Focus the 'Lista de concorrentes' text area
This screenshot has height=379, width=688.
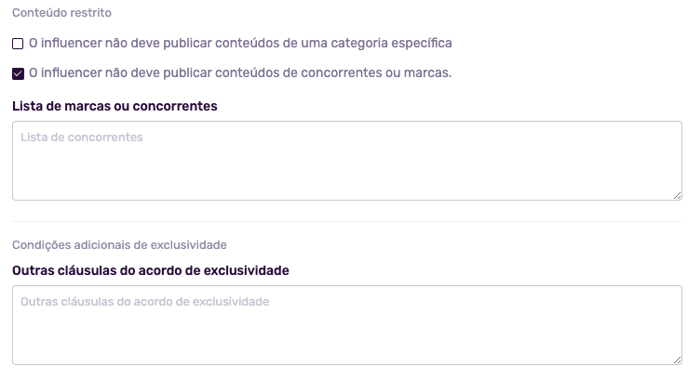point(347,161)
